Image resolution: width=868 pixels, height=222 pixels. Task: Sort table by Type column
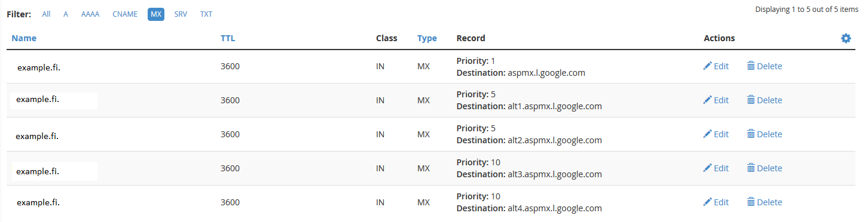(427, 38)
